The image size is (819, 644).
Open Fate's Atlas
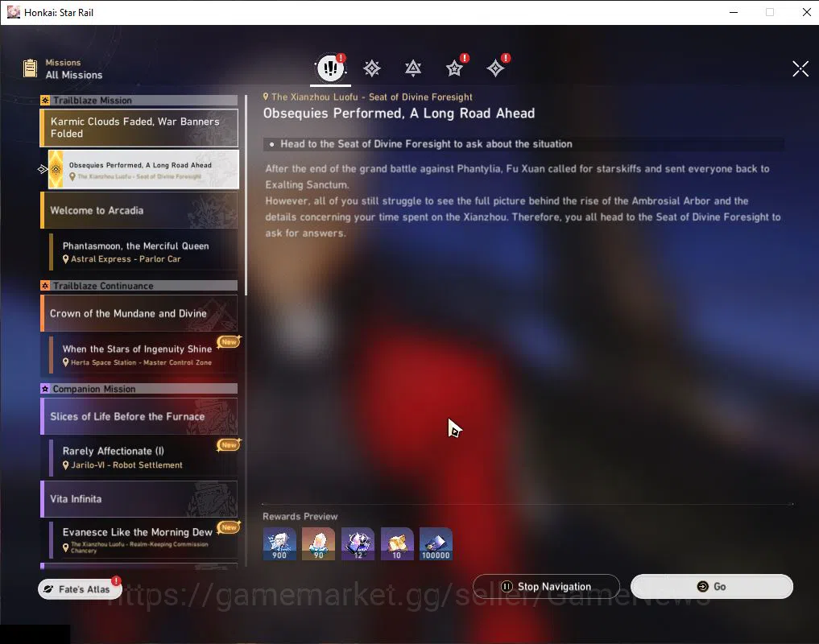point(80,589)
